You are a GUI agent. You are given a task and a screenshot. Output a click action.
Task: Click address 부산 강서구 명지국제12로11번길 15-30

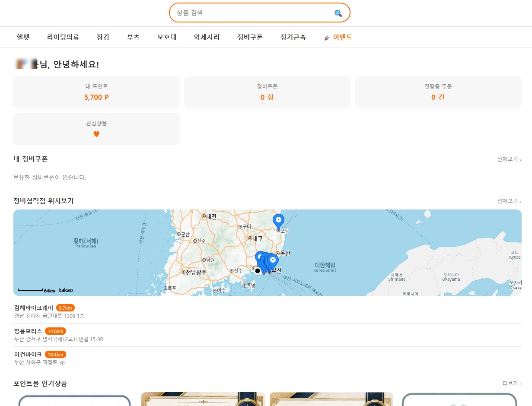pos(59,339)
